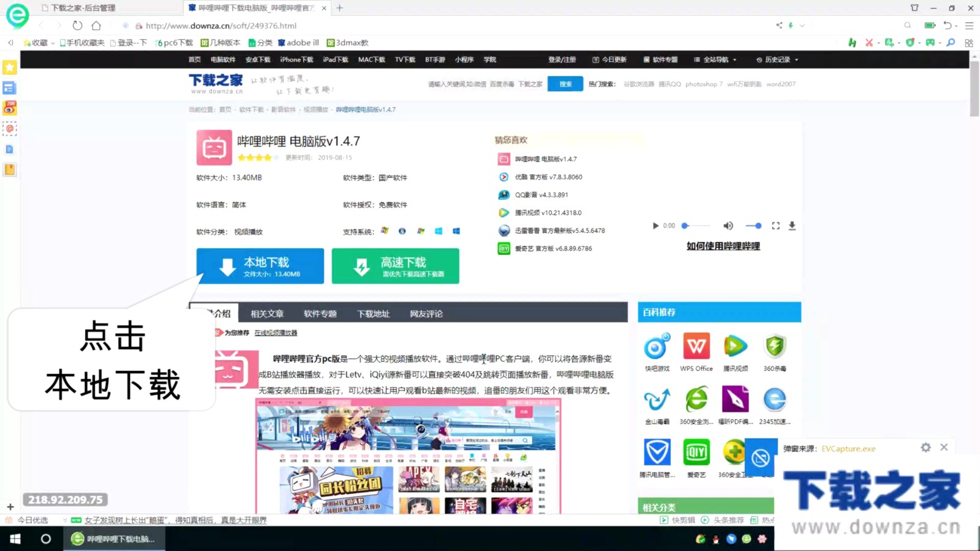Download the audio via the player download icon
The height and width of the screenshot is (551, 980).
pos(792,226)
